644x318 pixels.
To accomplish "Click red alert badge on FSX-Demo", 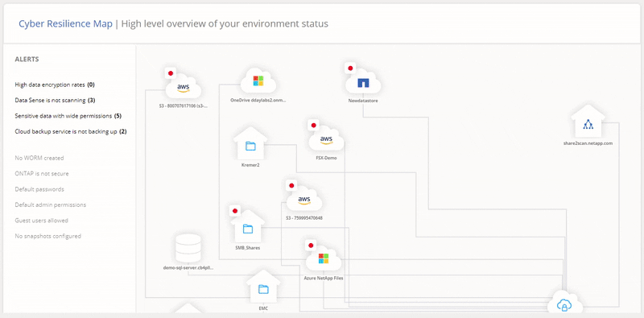I will 314,125.
